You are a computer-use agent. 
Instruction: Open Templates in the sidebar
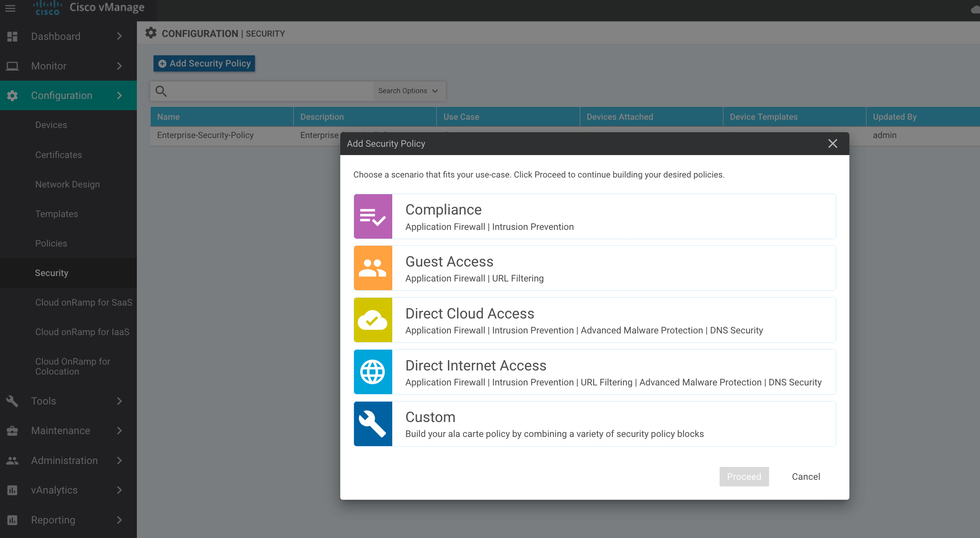pos(57,214)
